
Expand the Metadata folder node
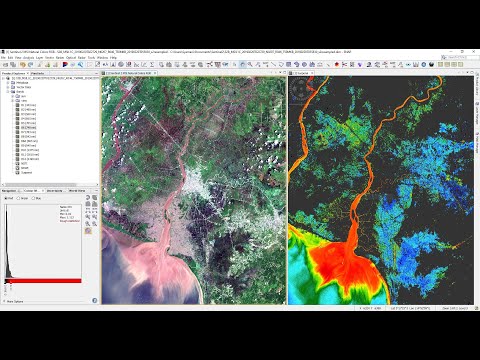[x=7, y=83]
